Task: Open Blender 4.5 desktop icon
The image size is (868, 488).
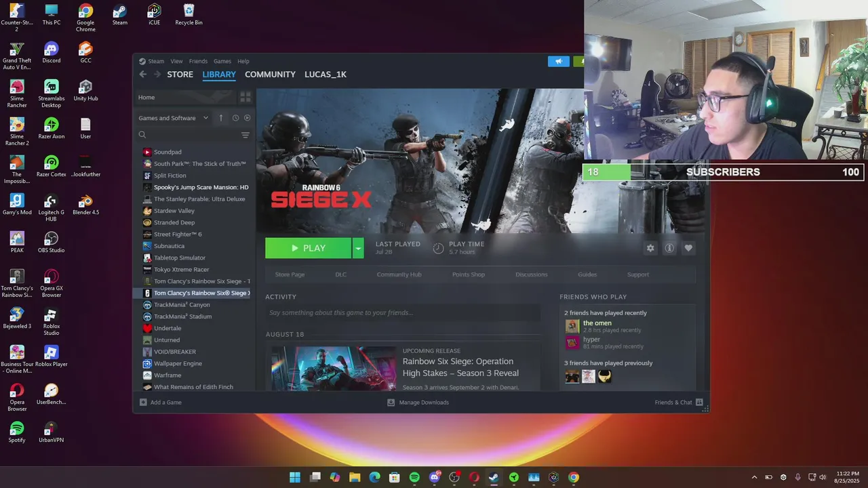Action: [85, 205]
